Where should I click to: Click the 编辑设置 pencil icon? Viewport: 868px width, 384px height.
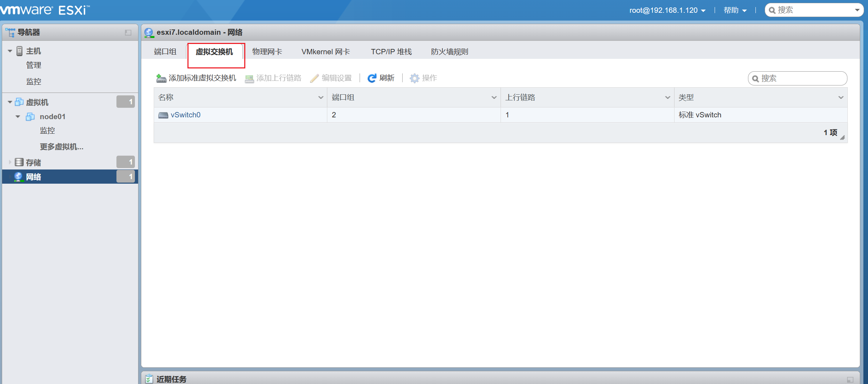(314, 78)
